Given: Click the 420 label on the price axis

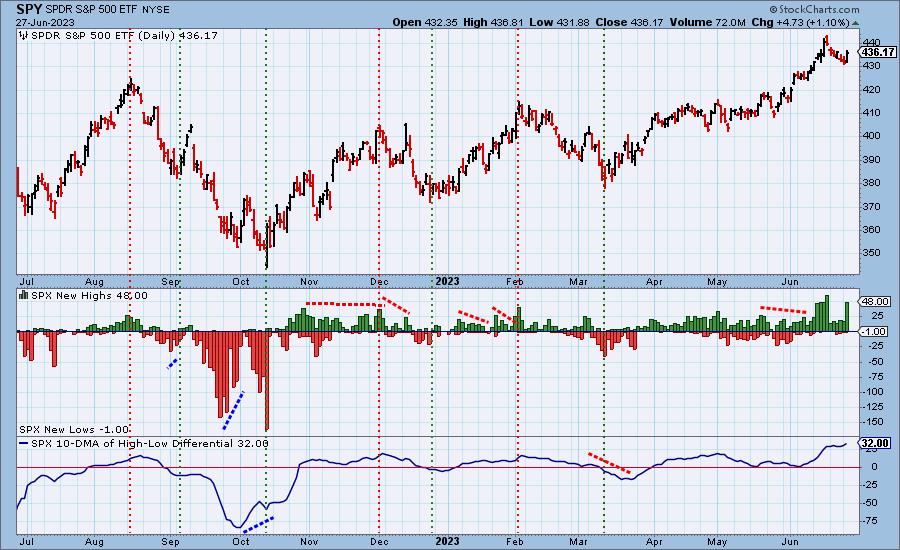Looking at the screenshot, I should tap(871, 90).
